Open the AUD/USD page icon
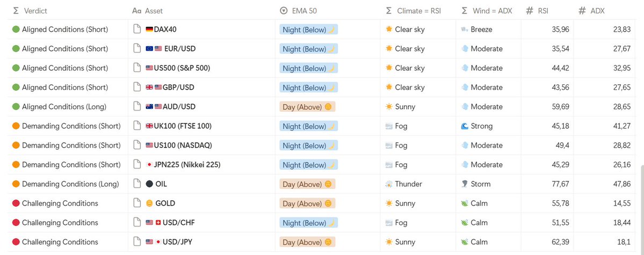Viewport: 644px width, 255px height. 137,106
